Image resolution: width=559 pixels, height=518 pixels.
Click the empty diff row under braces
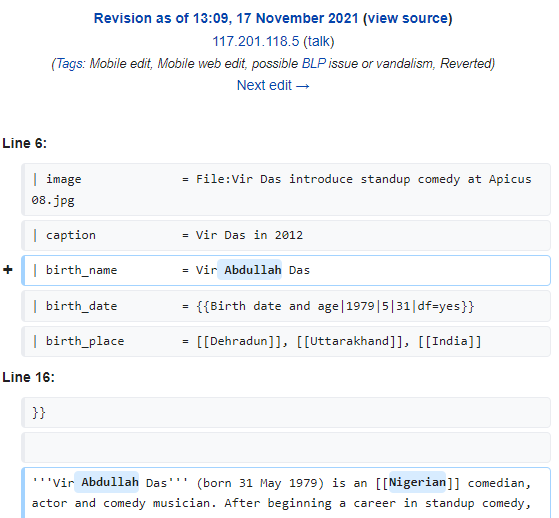coord(286,447)
